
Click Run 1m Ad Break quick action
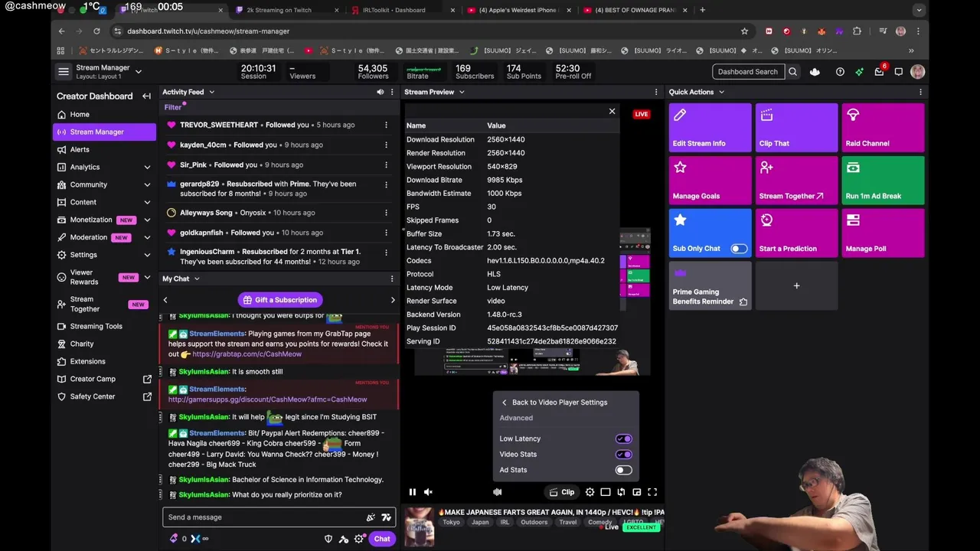pyautogui.click(x=884, y=180)
